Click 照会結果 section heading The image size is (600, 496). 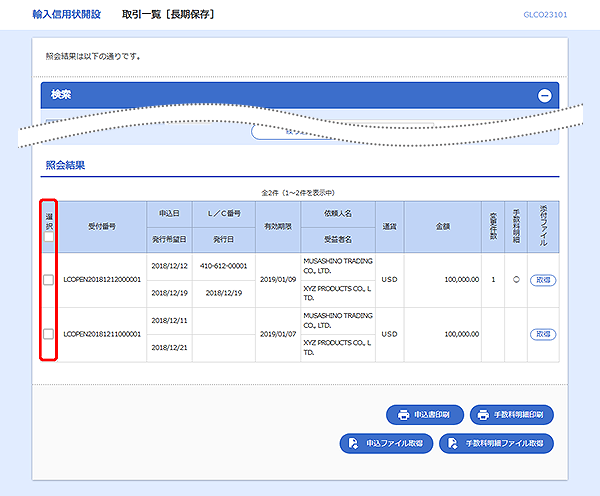click(65, 165)
